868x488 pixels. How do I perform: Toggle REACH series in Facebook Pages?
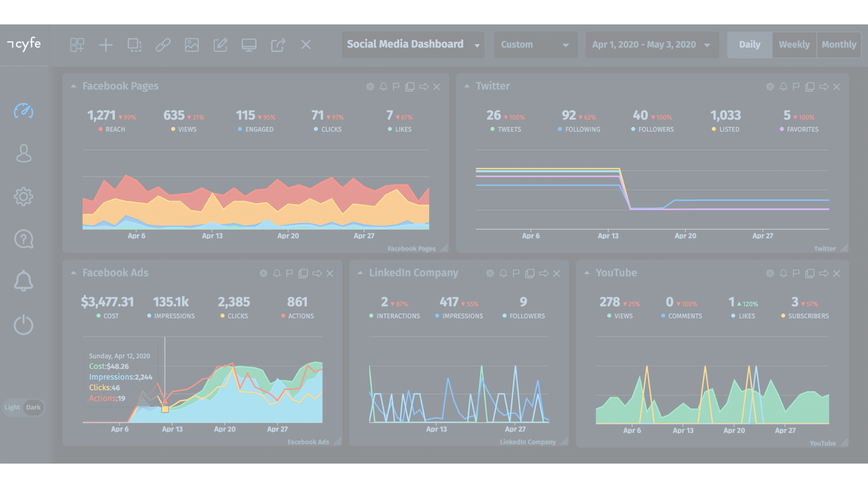click(x=112, y=129)
